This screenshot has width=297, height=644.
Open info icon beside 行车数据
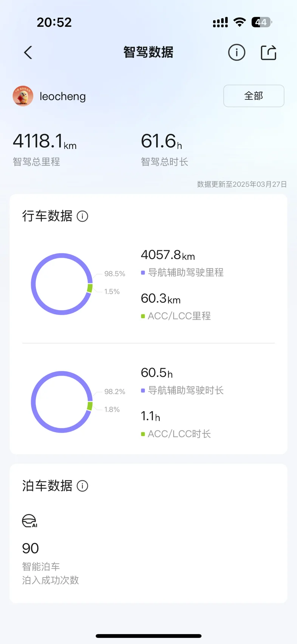tap(82, 216)
